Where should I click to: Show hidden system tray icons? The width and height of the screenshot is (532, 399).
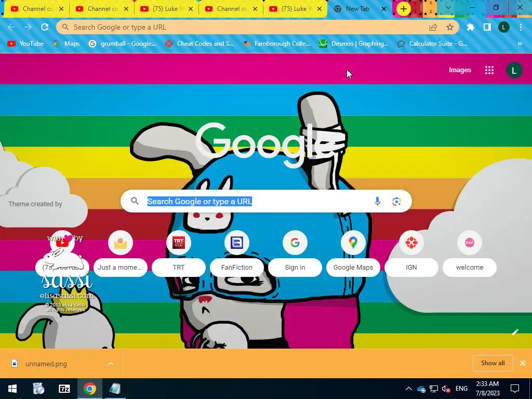409,389
